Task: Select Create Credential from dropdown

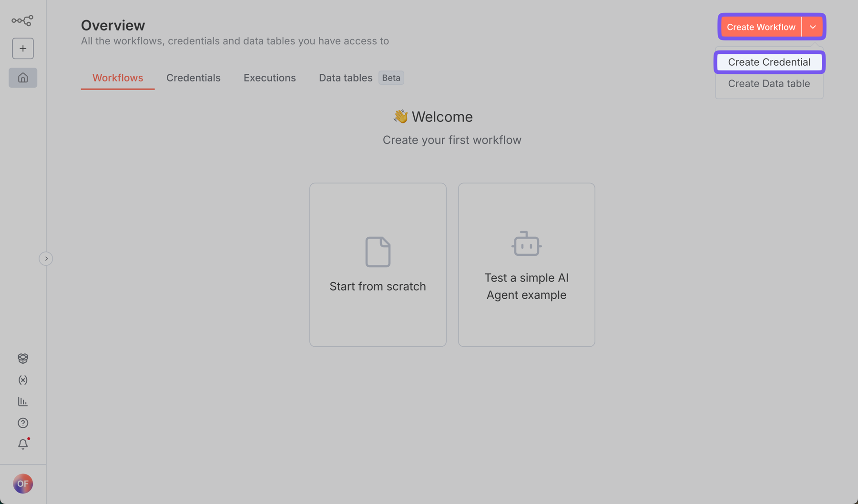Action: pyautogui.click(x=769, y=62)
